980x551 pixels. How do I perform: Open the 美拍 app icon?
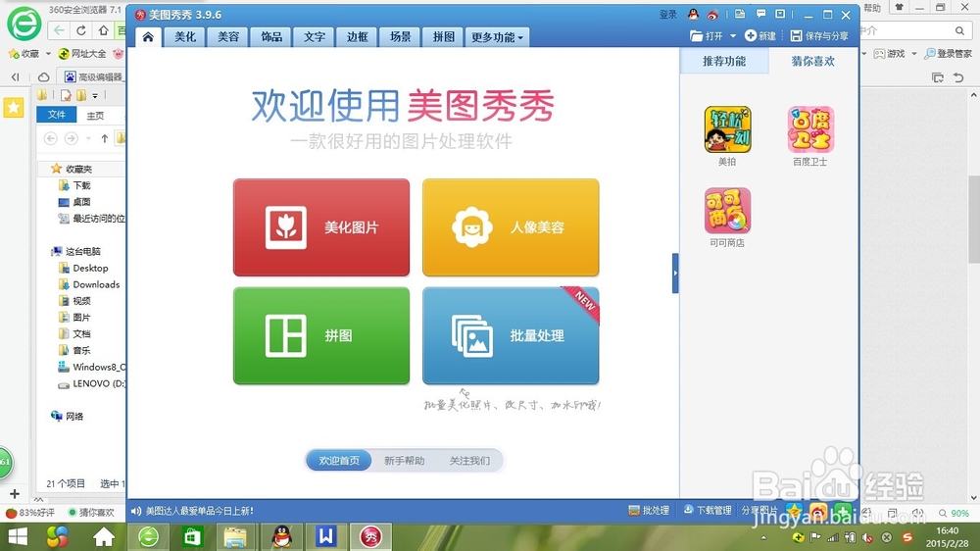(727, 129)
